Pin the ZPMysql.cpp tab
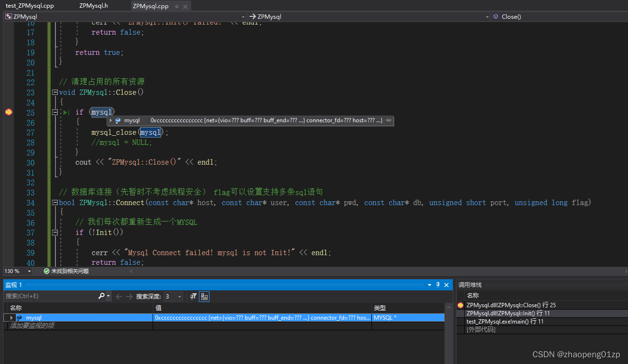Viewport: 628px width, 364px height. click(x=176, y=6)
